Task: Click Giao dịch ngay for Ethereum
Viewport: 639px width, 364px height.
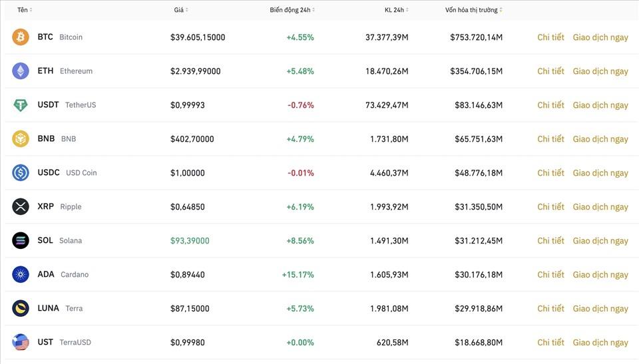Action: point(600,71)
